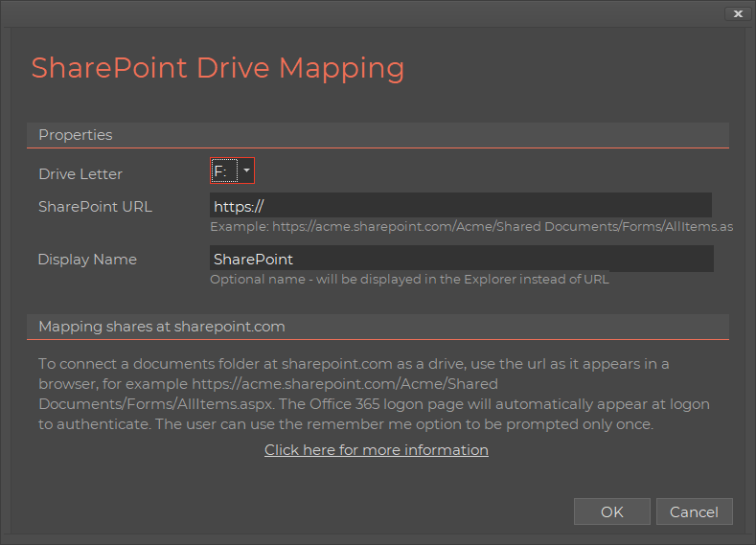Select the SharePoint URL label
This screenshot has height=545, width=756.
[95, 207]
